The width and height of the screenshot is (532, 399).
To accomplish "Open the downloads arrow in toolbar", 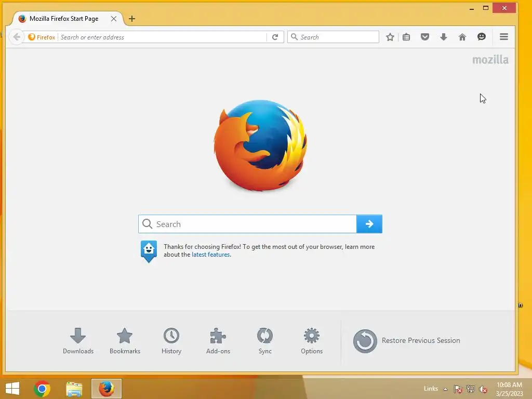I will pyautogui.click(x=444, y=37).
